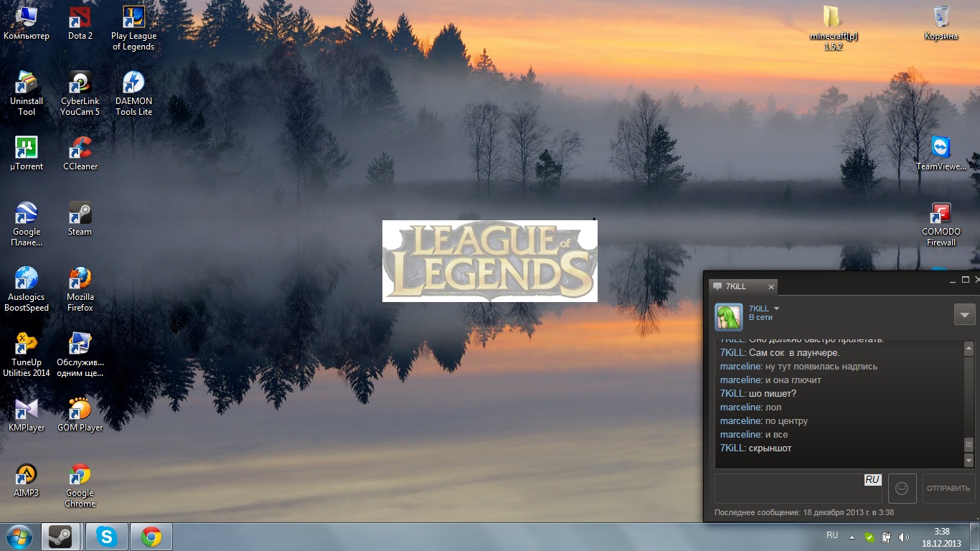Screen dimensions: 980x551
Task: Open the Windows Start button
Action: 19,537
